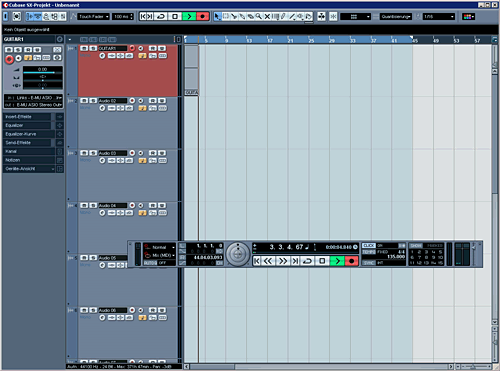Toggle the SYNC button on transport
Screen dimensions: 500x371
tap(369, 263)
